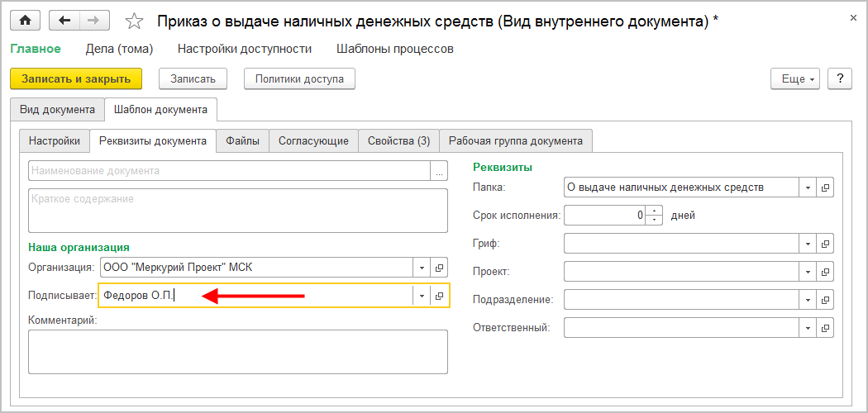Click into the Комментарий text area
The width and height of the screenshot is (868, 413).
[x=238, y=352]
